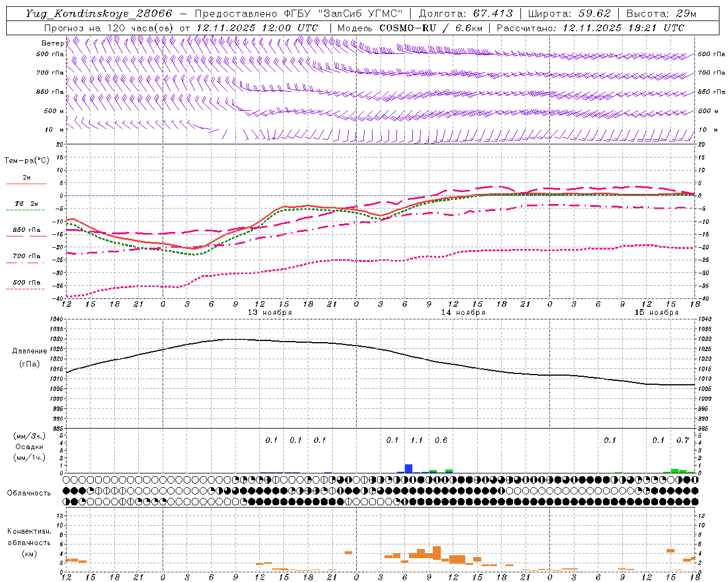Click the '14 ноября' date label

point(463,313)
